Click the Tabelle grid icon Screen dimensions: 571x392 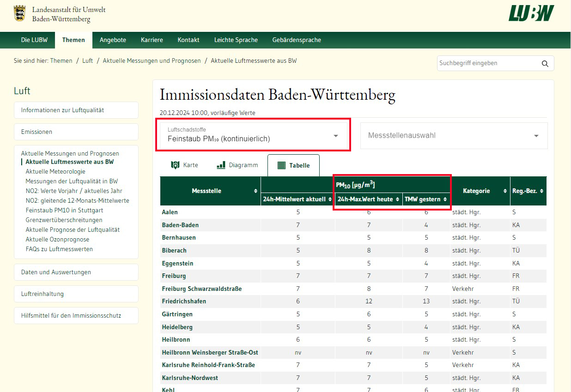[281, 165]
